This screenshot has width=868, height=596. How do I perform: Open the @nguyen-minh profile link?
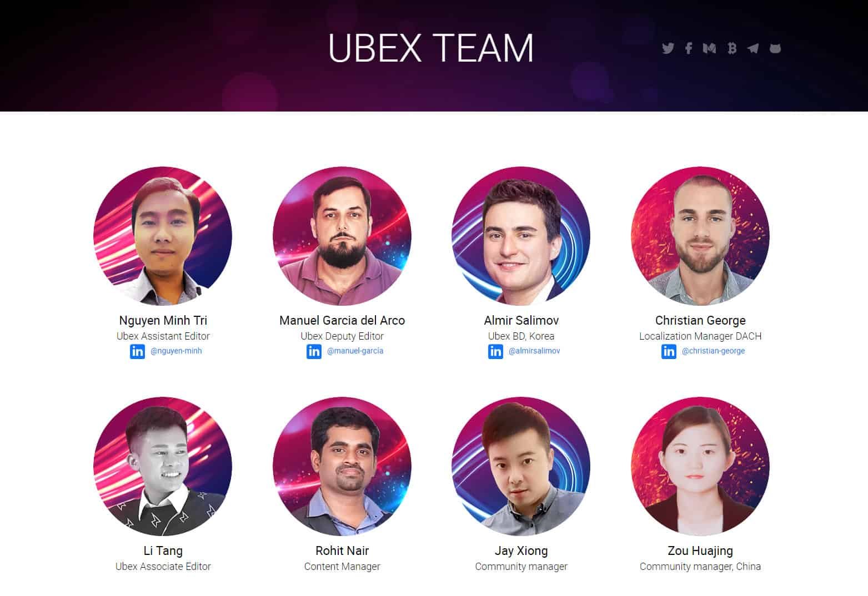176,351
